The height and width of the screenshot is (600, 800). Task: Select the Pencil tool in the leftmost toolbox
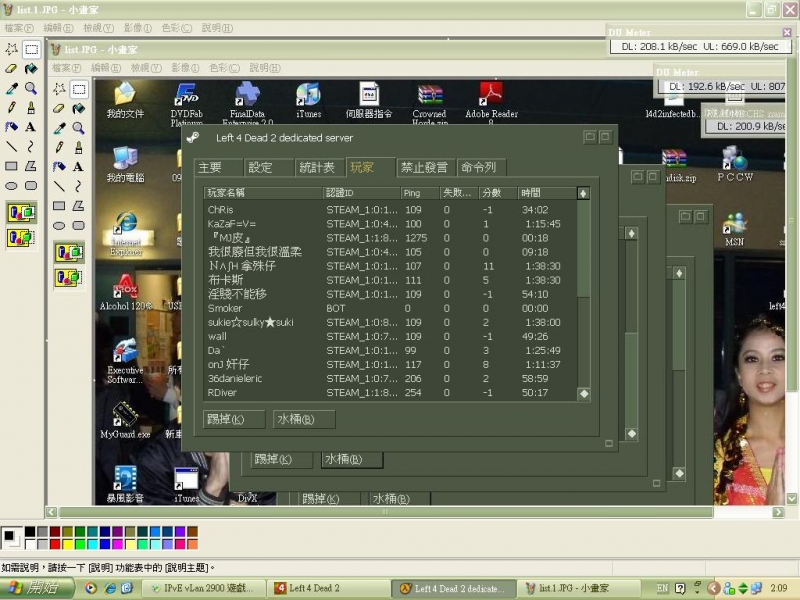tap(11, 107)
